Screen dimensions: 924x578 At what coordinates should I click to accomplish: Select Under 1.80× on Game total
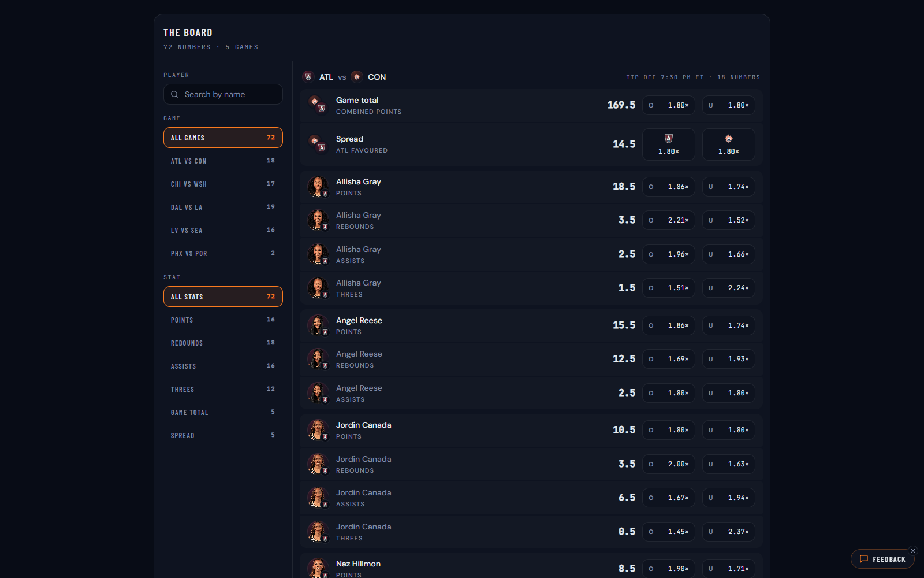[729, 105]
